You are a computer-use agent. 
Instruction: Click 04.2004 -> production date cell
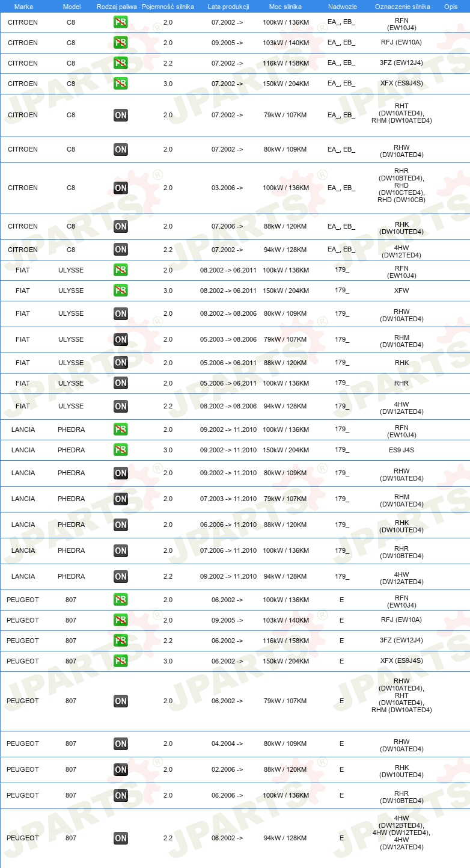(227, 744)
